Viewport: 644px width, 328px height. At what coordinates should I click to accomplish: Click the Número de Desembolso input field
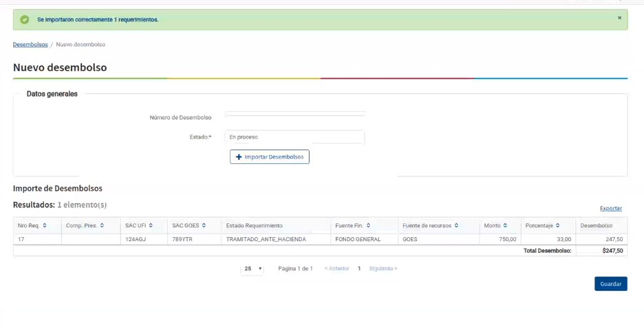[x=294, y=114]
